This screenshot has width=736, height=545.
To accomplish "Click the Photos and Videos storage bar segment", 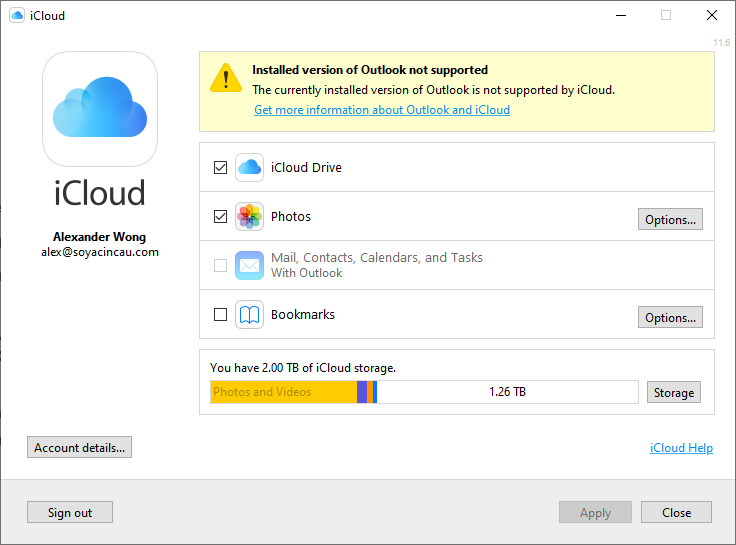I will point(283,392).
